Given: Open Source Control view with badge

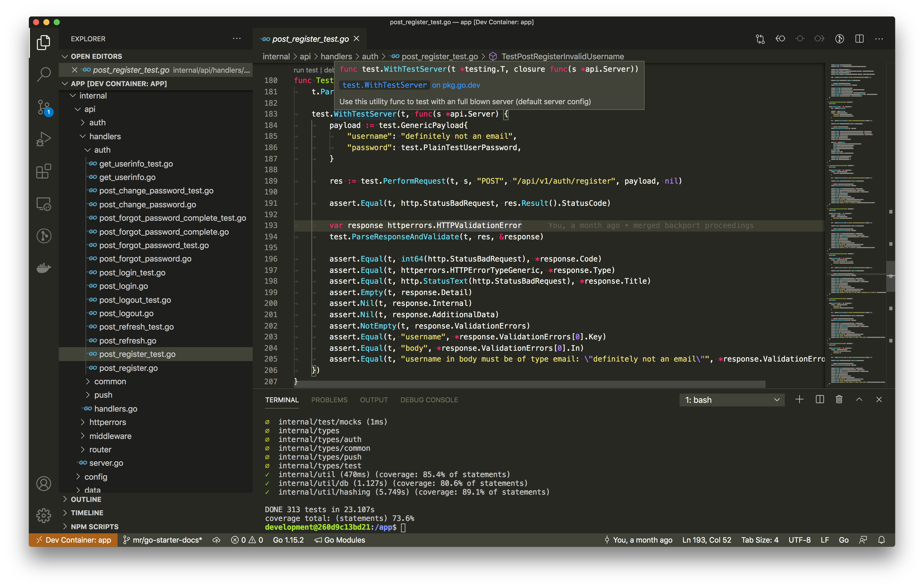Looking at the screenshot, I should pos(44,107).
